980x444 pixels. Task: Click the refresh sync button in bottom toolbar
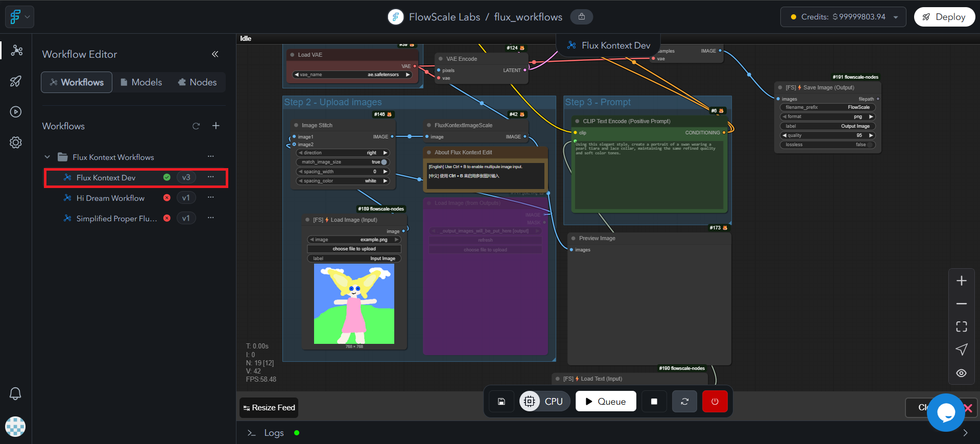(x=685, y=402)
